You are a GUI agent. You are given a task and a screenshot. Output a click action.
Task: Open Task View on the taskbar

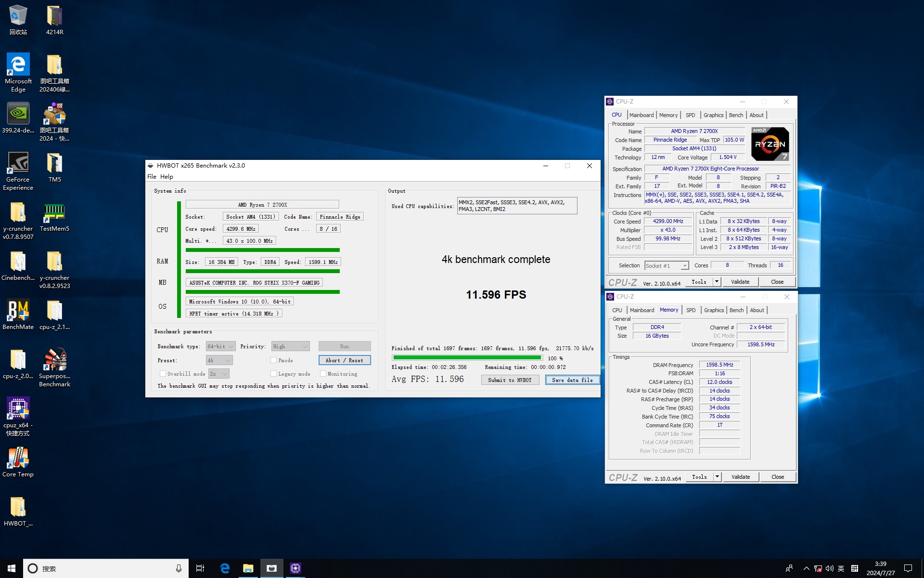[x=200, y=568]
